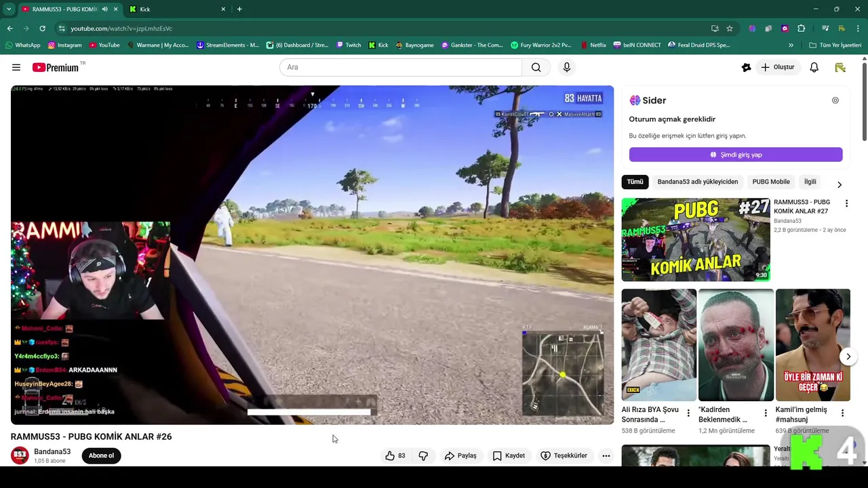The width and height of the screenshot is (868, 488).
Task: Show next filter chips arrow
Action: pos(840,184)
